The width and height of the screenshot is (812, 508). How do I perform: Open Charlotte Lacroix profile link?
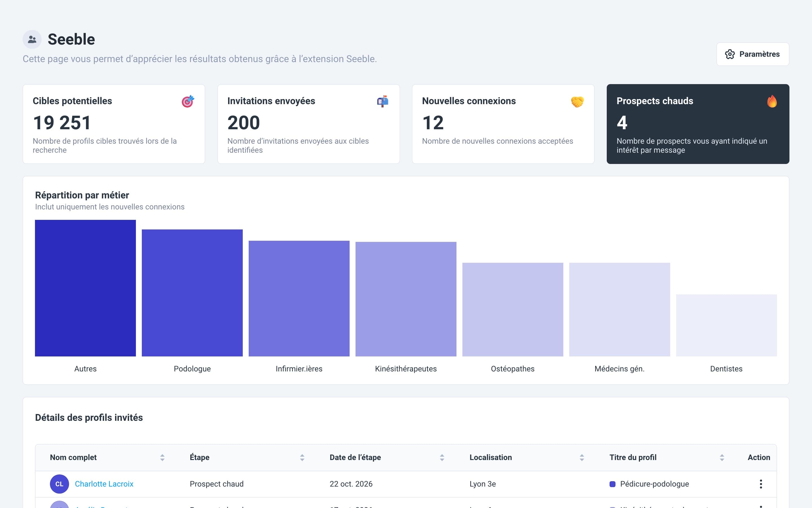click(x=104, y=484)
